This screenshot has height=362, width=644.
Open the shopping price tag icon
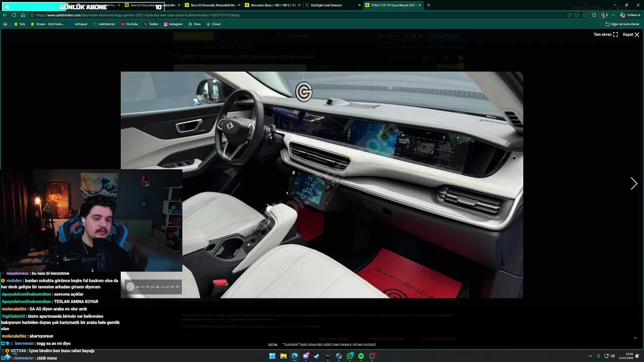pyautogui.click(x=570, y=15)
